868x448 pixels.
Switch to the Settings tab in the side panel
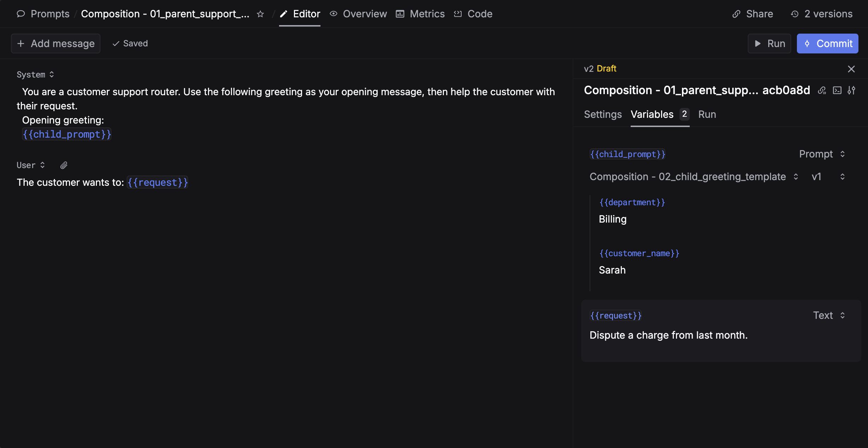pyautogui.click(x=603, y=114)
